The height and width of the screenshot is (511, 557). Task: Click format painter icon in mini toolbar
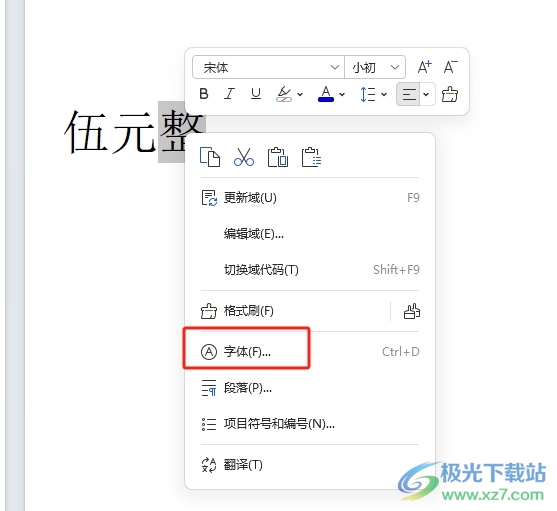pyautogui.click(x=450, y=94)
